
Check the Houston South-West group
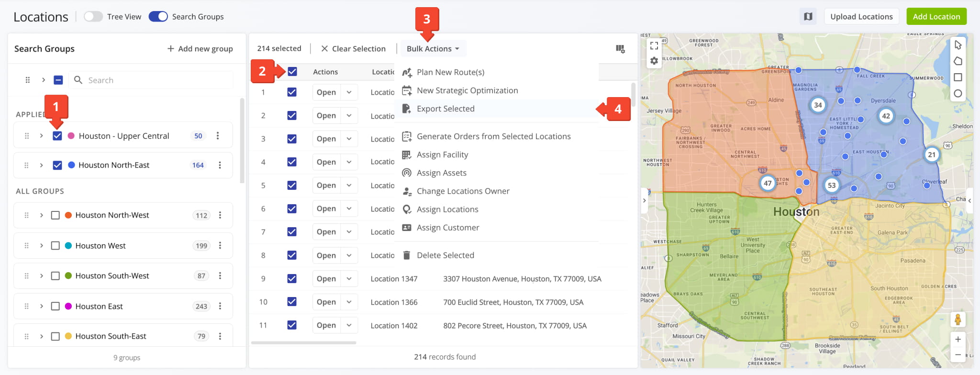(56, 276)
